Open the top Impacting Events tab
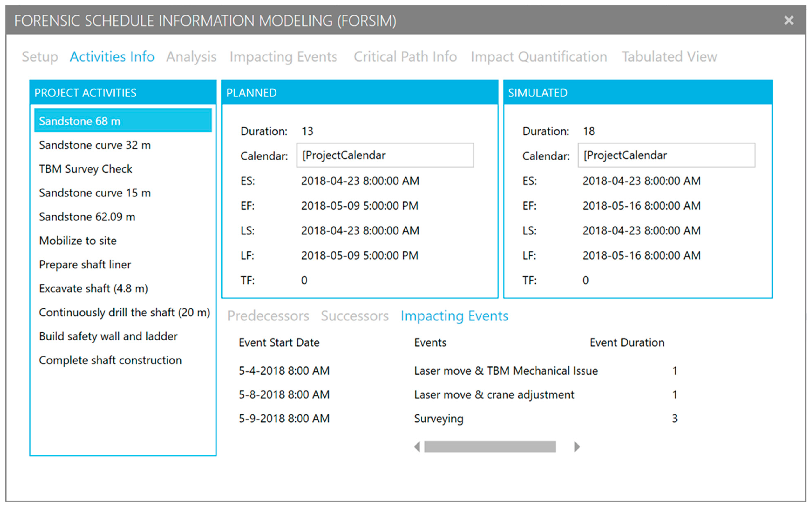Image resolution: width=812 pixels, height=507 pixels. tap(283, 57)
